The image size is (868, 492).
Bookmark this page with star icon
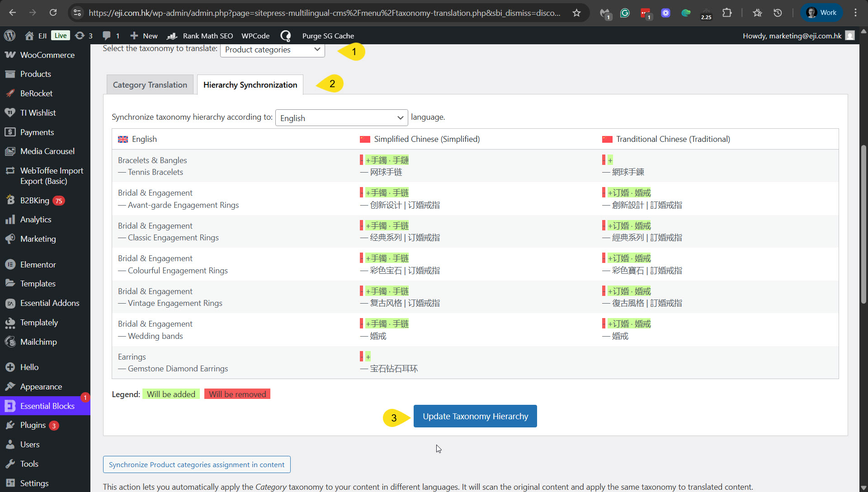[x=576, y=13]
